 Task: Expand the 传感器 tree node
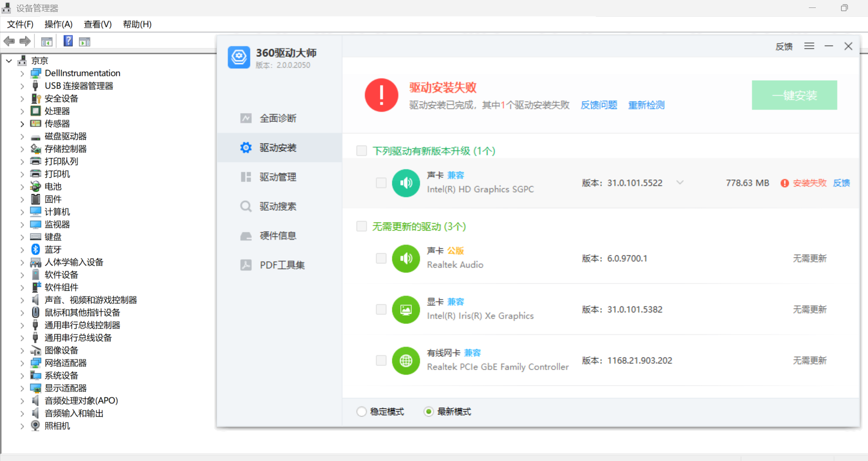[x=22, y=124]
